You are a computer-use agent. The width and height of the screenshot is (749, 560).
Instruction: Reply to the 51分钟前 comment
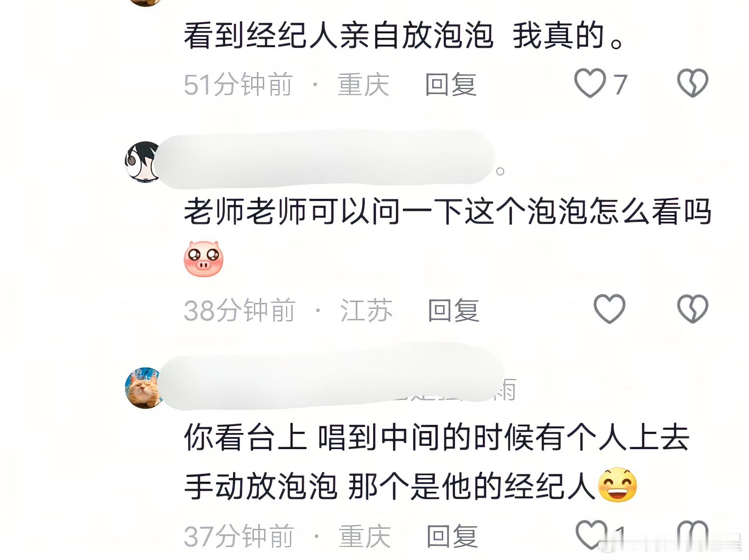(451, 84)
